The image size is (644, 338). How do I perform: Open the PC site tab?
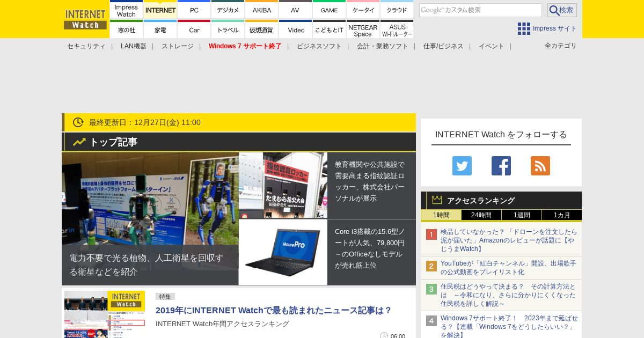click(x=194, y=9)
